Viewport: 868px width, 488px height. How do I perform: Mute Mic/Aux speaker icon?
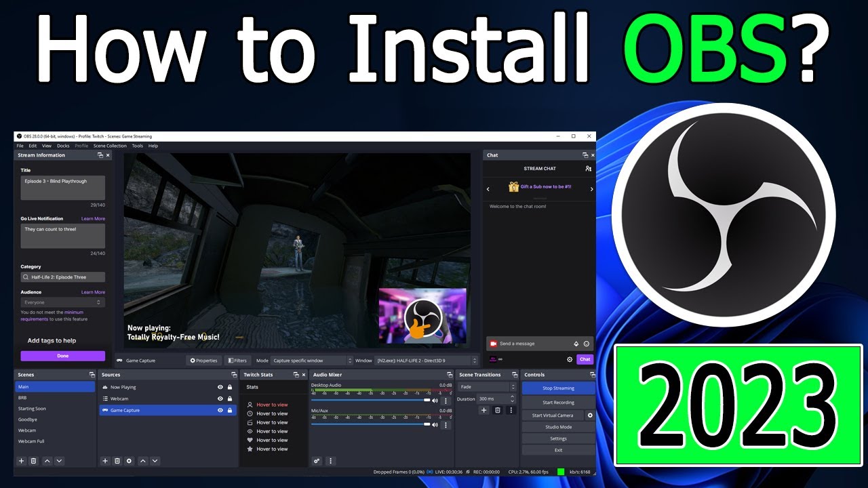435,425
